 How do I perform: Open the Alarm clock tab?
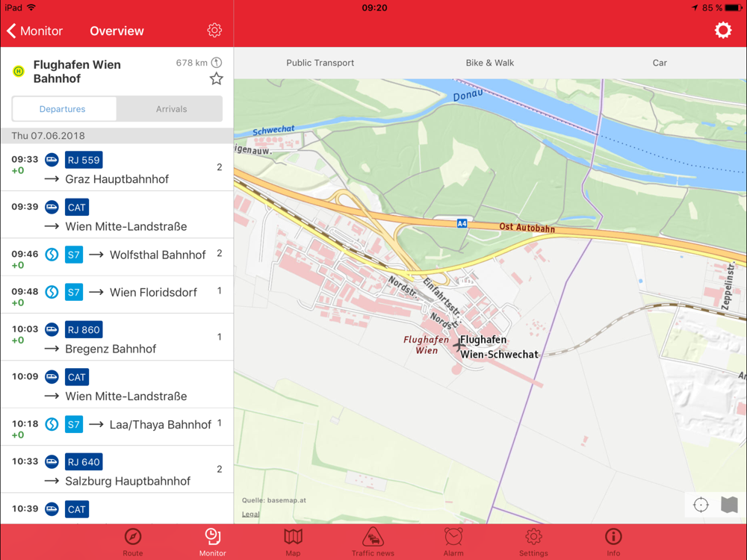click(x=453, y=542)
